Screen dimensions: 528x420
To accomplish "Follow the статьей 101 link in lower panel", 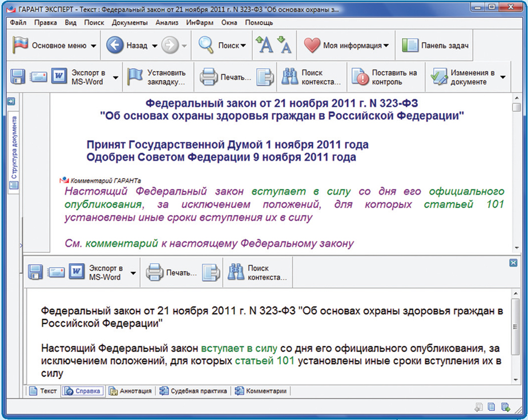I will [x=255, y=361].
